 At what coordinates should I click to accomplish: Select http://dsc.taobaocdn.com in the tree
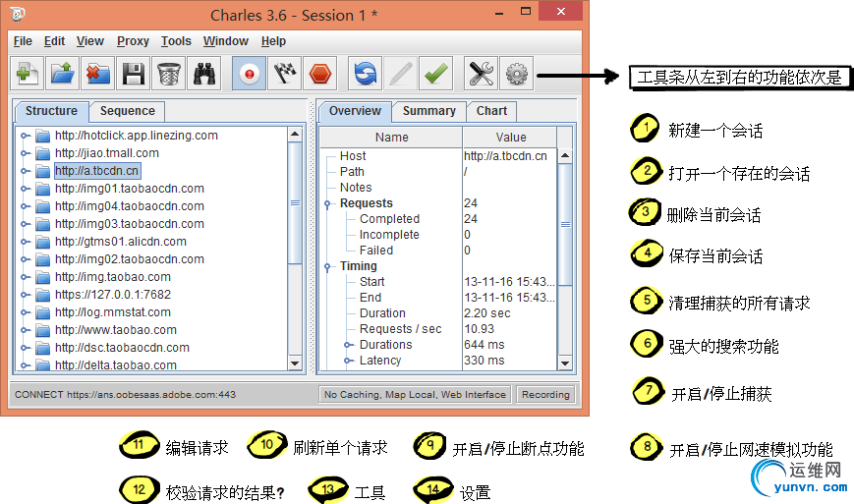click(122, 348)
